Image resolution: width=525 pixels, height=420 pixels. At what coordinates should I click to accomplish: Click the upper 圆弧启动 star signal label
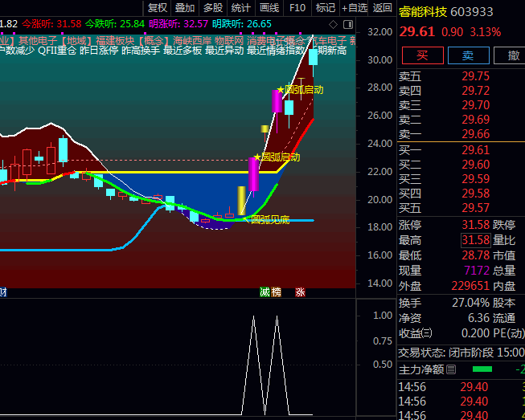(x=301, y=90)
